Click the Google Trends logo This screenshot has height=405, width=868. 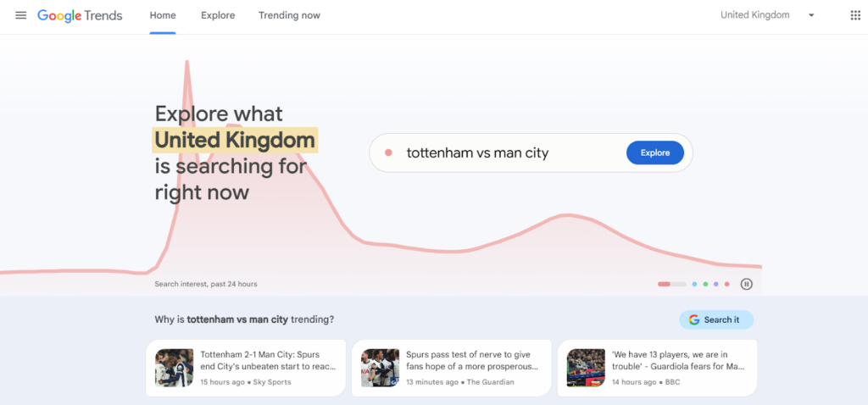80,15
